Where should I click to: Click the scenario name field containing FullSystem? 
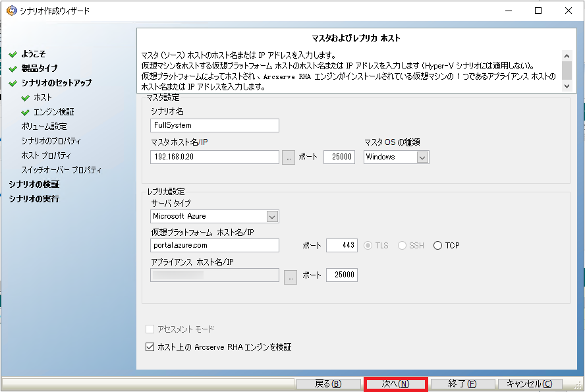click(215, 125)
